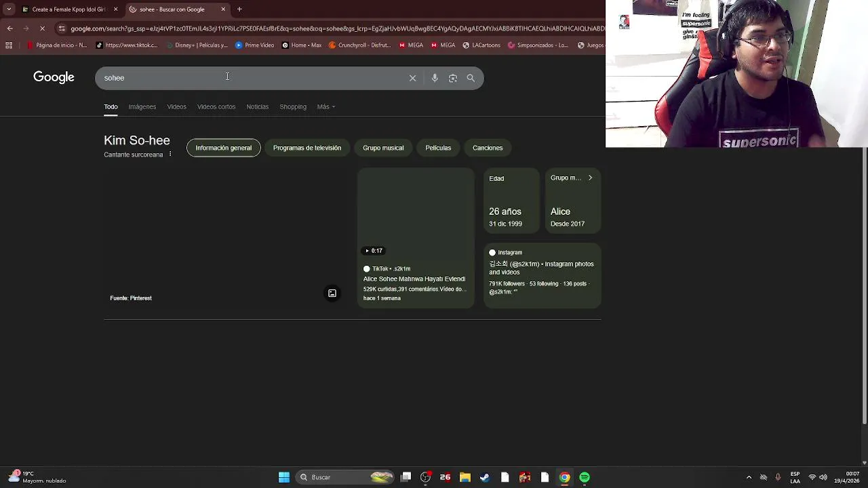Open more options beside 'Cantante surcoreana'
This screenshot has width=868, height=488.
click(170, 155)
